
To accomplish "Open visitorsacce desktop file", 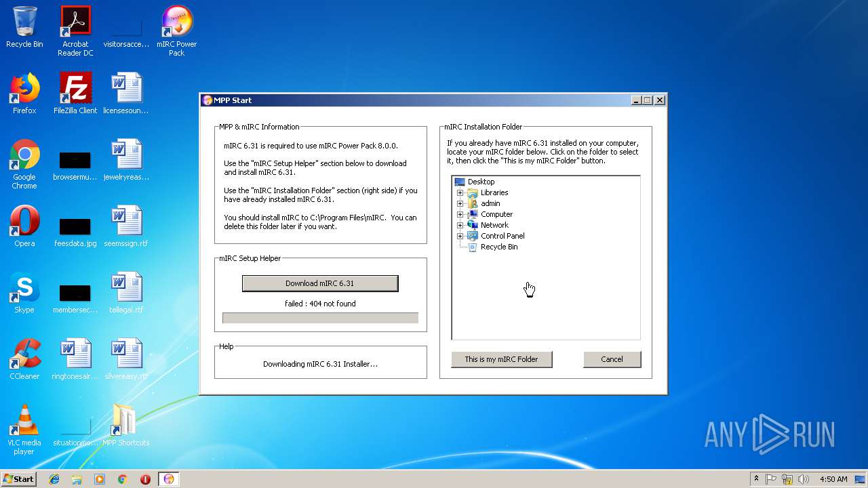I will point(126,31).
